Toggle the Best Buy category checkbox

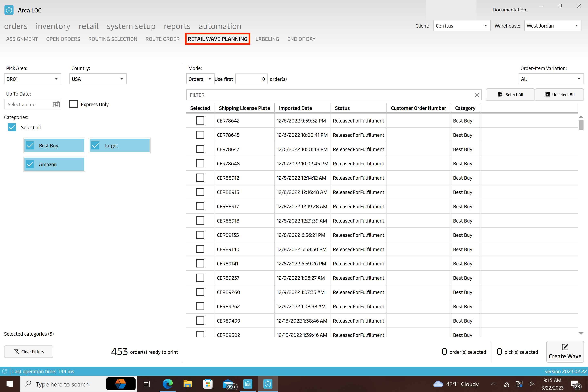31,145
